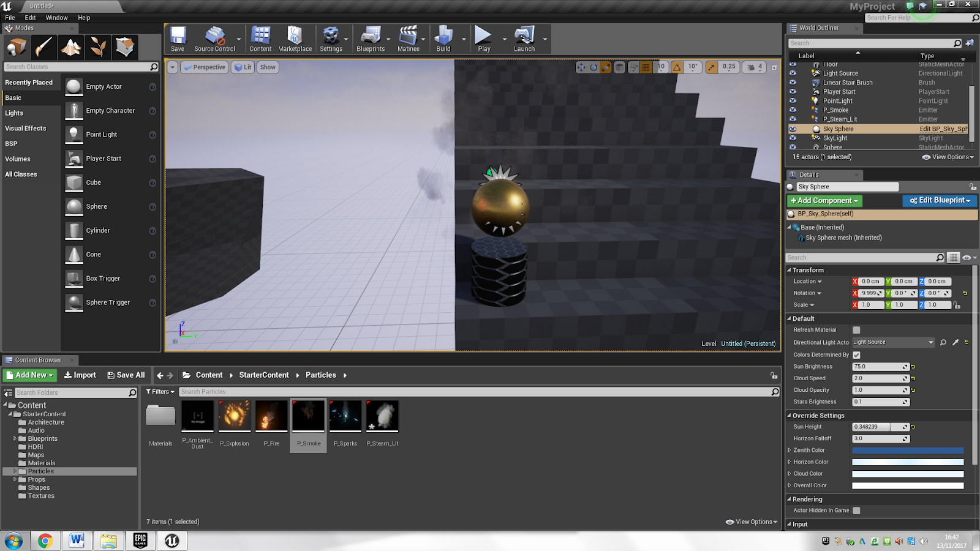This screenshot has width=980, height=551.
Task: Select the Place mode icon
Action: point(17,47)
